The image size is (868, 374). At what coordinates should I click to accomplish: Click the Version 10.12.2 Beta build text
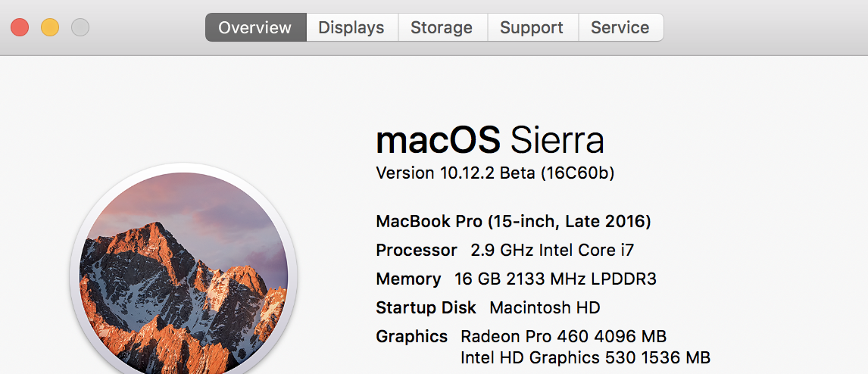495,173
